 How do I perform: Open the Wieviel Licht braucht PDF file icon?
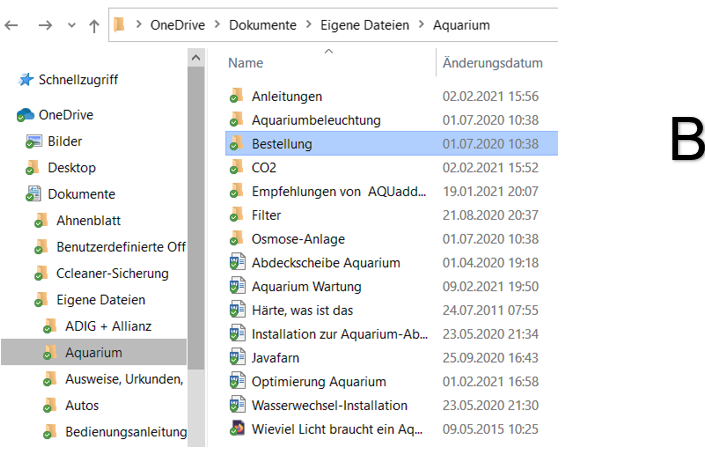click(237, 428)
